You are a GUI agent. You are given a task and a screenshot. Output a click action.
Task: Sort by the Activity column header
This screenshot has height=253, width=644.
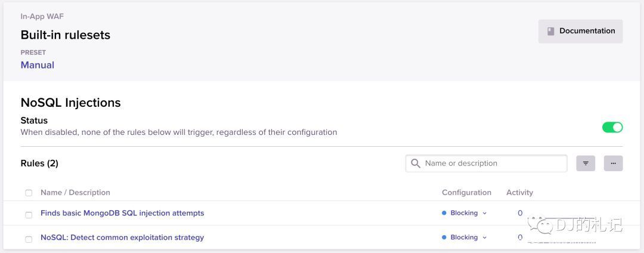(519, 192)
